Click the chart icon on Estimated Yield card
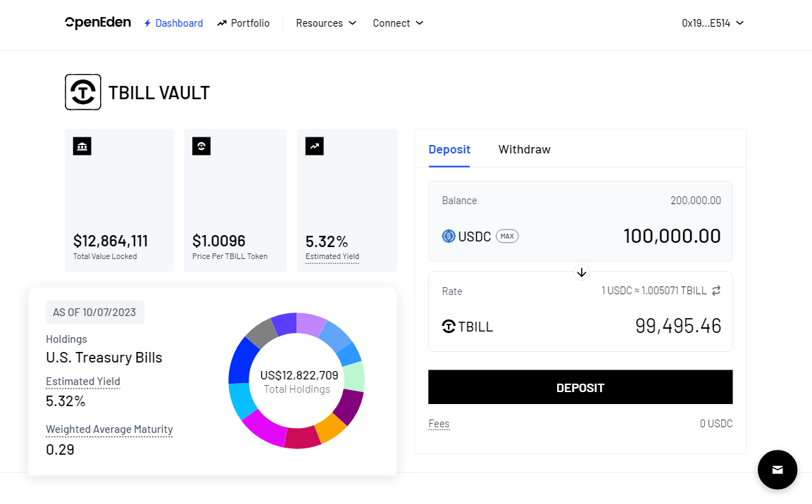The width and height of the screenshot is (812, 504). tap(314, 146)
